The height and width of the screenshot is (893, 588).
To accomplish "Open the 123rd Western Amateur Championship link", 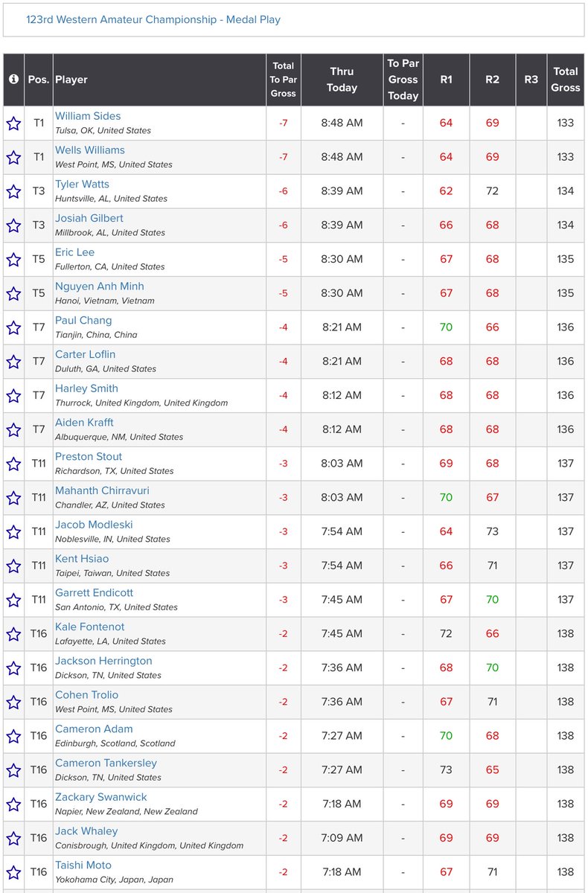I will 153,20.
